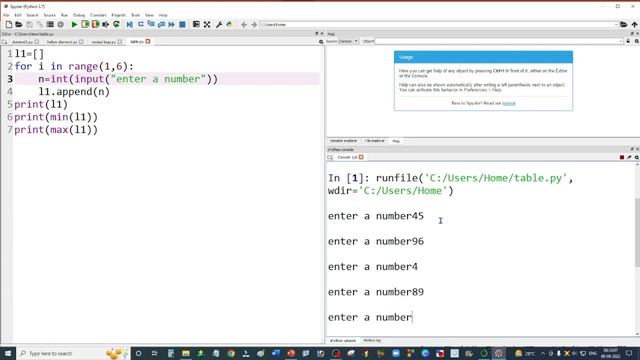Image resolution: width=640 pixels, height=360 pixels.
Task: Switch to the nested loop editor tab
Action: click(x=103, y=42)
